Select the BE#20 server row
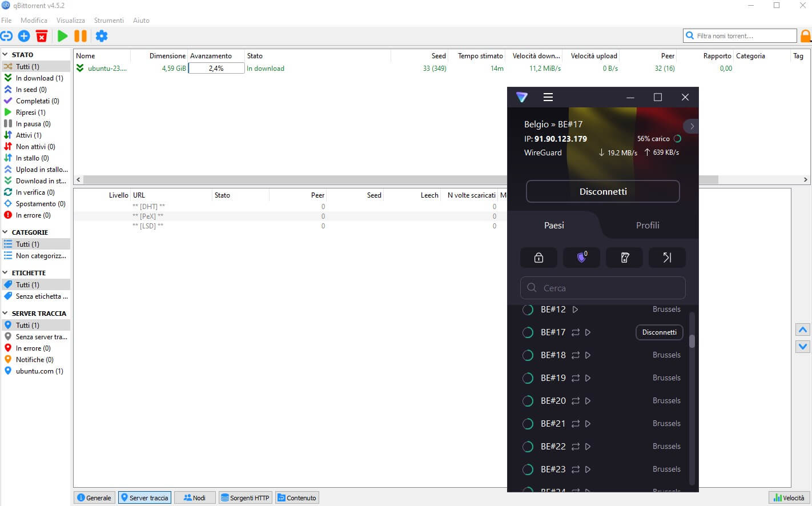This screenshot has width=812, height=506. [602, 401]
